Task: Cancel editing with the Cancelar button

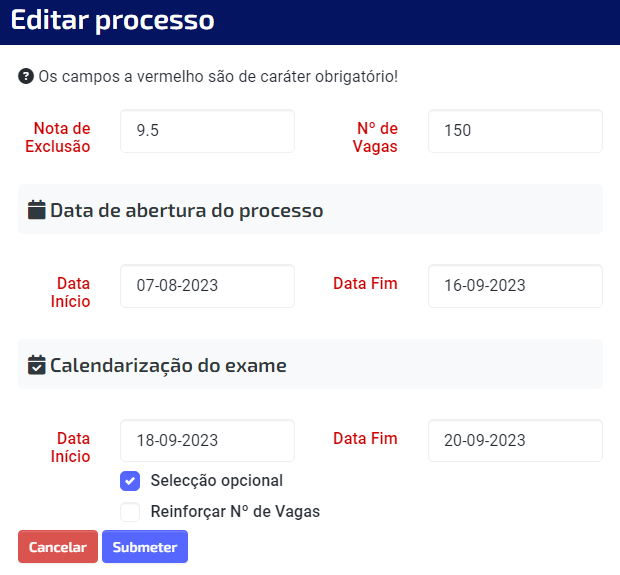Action: click(58, 547)
